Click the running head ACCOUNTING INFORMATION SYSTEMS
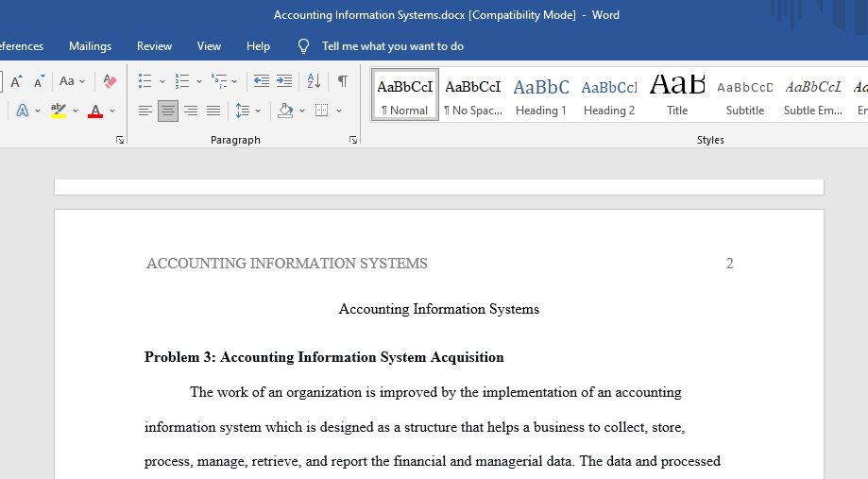This screenshot has width=868, height=479. [x=287, y=263]
